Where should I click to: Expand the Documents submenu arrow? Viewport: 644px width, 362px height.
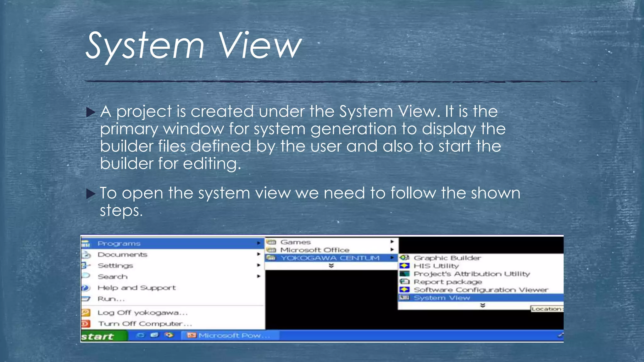coord(258,254)
